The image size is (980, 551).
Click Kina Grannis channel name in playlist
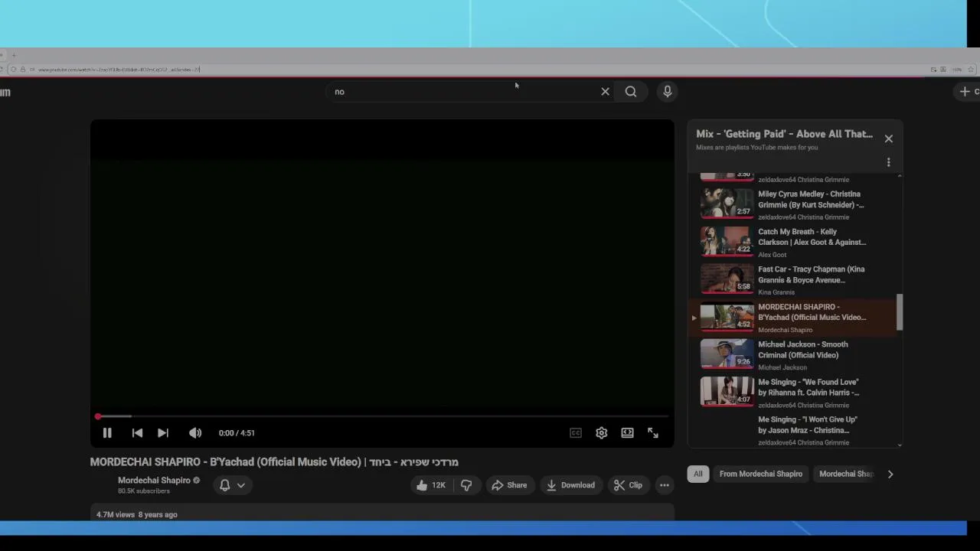(x=776, y=292)
